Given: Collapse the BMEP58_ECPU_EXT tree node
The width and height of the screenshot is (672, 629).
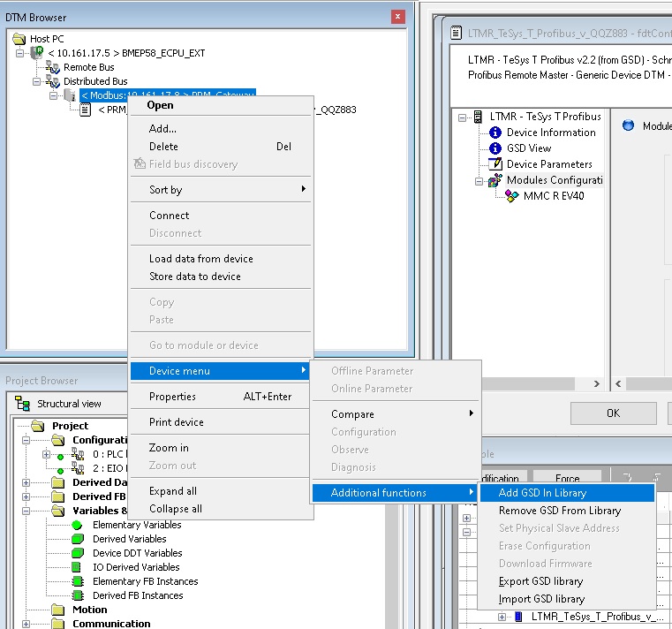Looking at the screenshot, I should (x=19, y=53).
